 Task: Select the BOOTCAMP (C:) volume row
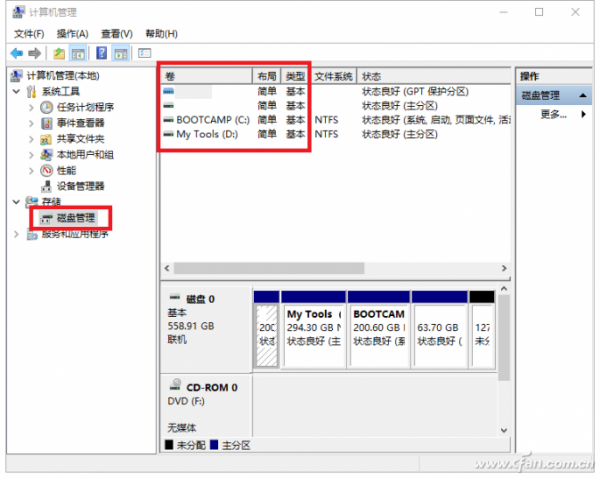click(x=210, y=119)
